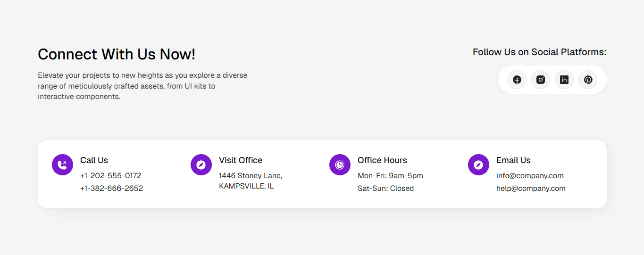
Task: Open the Pinterest social icon
Action: click(588, 80)
